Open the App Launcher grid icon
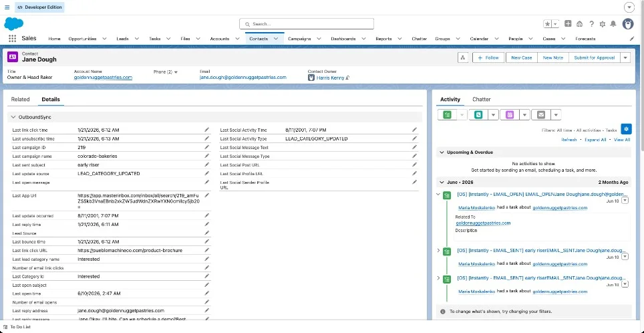 click(12, 38)
